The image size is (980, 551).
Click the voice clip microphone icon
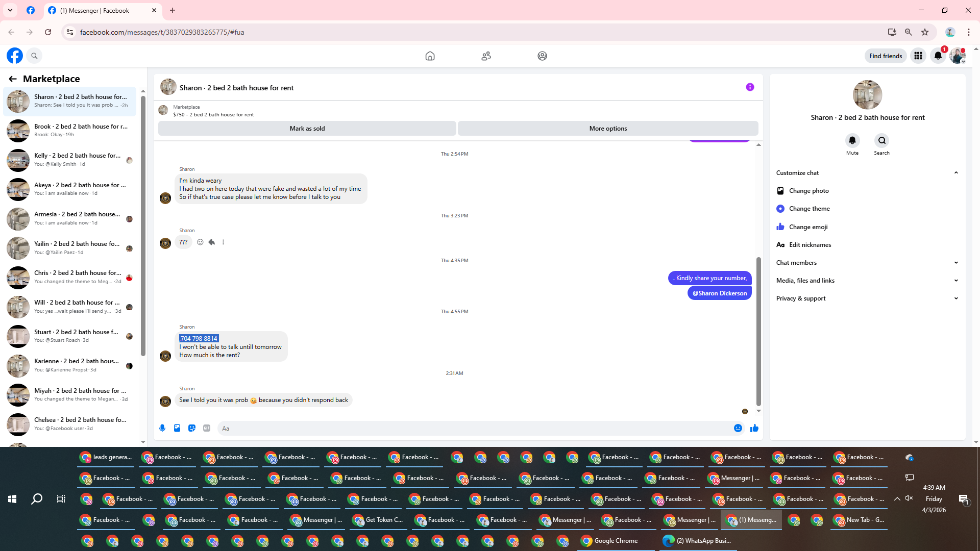click(x=162, y=428)
